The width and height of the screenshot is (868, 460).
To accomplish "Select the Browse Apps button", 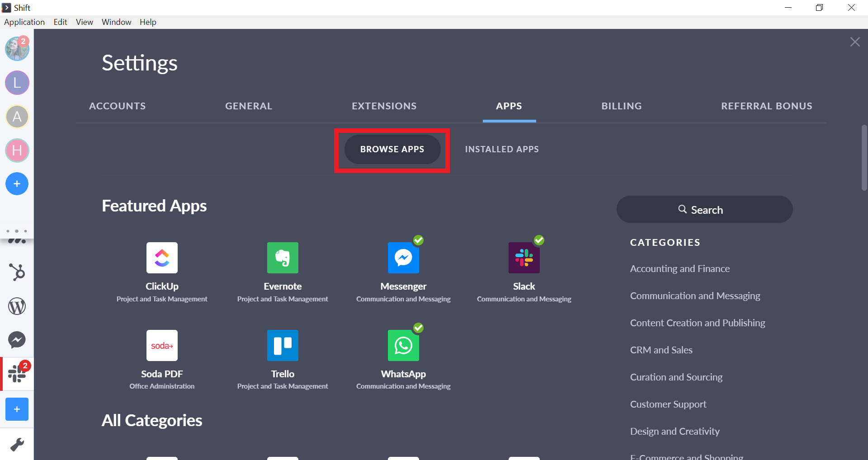I will click(x=392, y=149).
